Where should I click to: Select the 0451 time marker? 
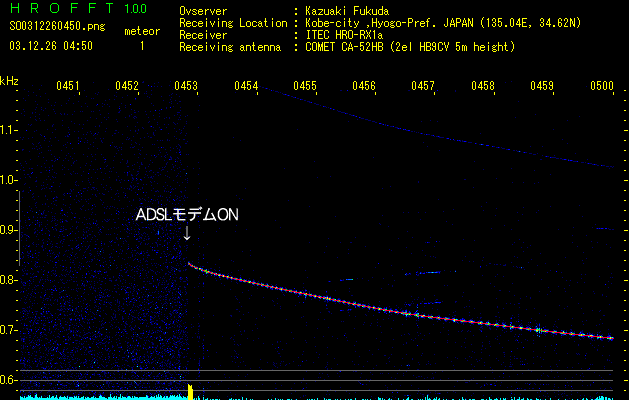68,87
